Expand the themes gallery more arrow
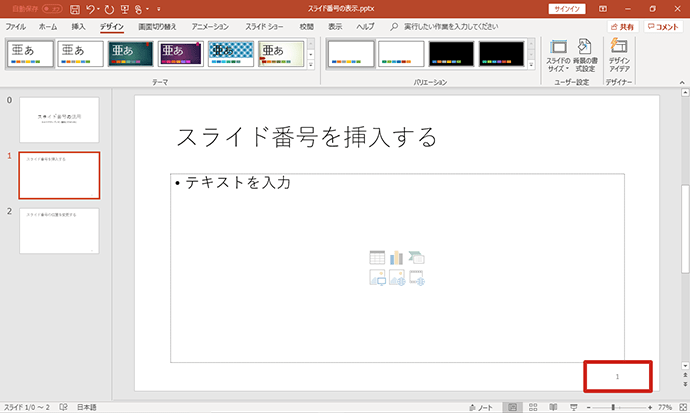The width and height of the screenshot is (690, 413). click(x=311, y=65)
